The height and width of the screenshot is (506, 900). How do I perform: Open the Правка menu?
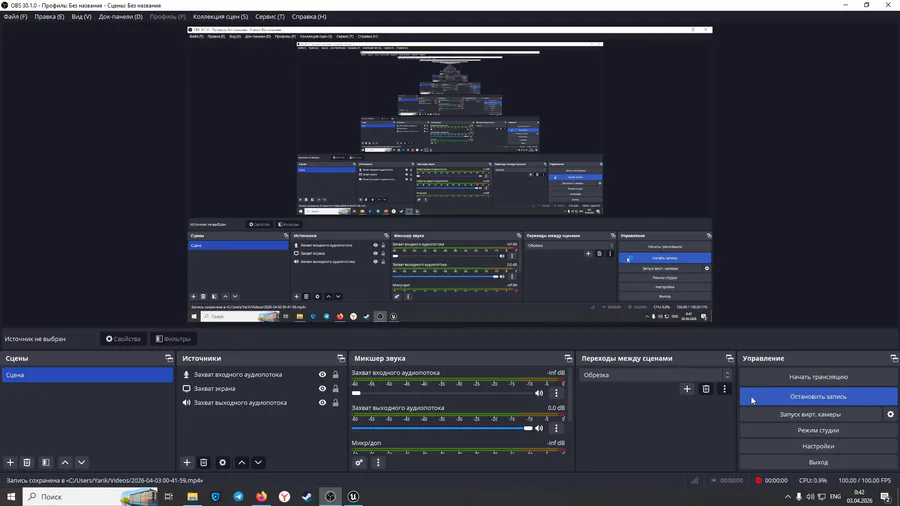(x=49, y=17)
